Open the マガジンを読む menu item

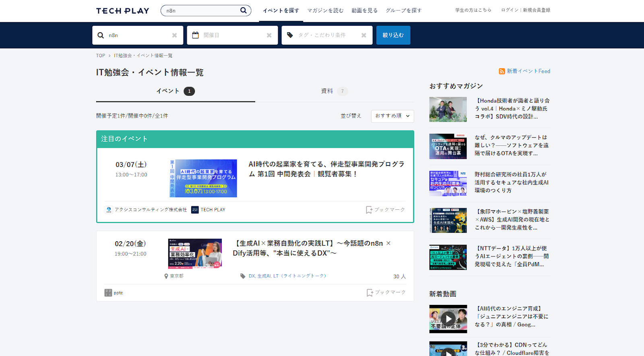[325, 10]
